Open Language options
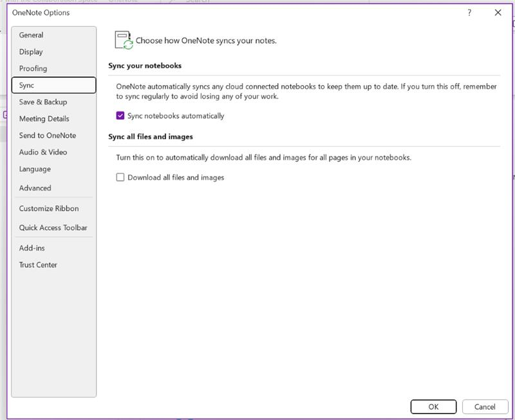 pos(54,169)
